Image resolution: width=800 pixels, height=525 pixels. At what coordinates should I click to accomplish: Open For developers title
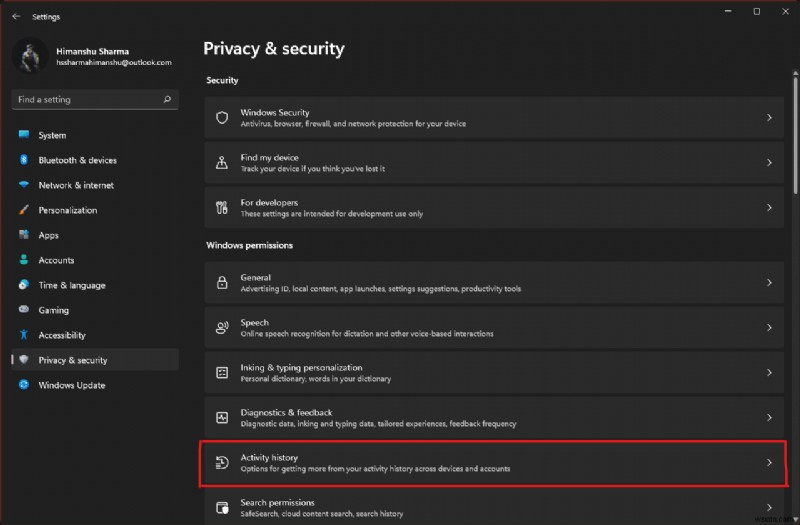[269, 202]
